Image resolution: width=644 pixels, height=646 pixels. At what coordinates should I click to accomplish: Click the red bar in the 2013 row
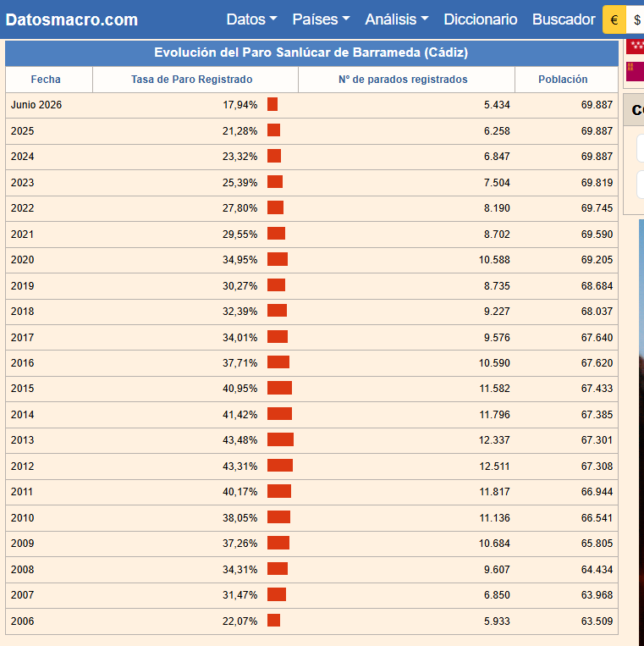(x=280, y=439)
